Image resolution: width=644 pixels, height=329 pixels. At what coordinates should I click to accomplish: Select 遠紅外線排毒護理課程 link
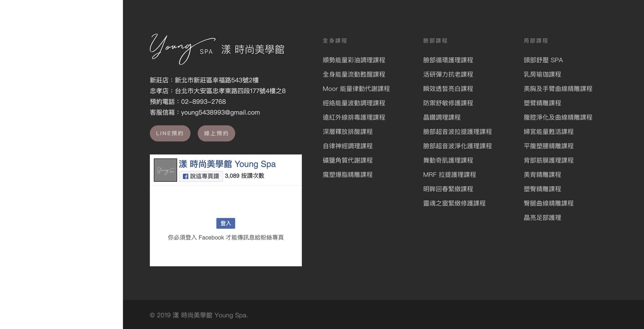coord(354,117)
